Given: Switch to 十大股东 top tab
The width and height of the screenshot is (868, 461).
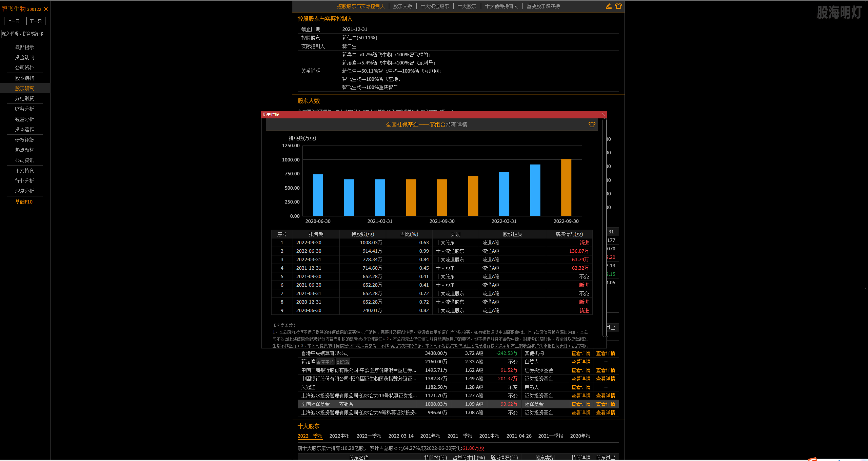Looking at the screenshot, I should tap(467, 6).
